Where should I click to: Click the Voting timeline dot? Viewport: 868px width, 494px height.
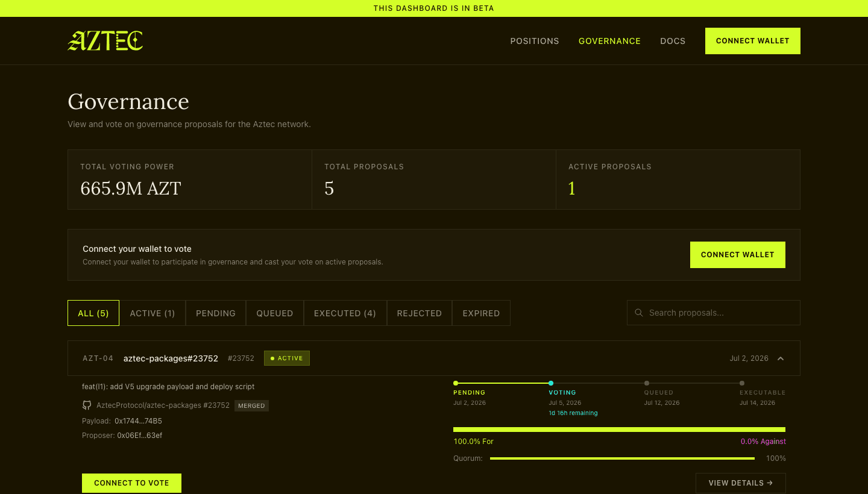[x=551, y=383]
